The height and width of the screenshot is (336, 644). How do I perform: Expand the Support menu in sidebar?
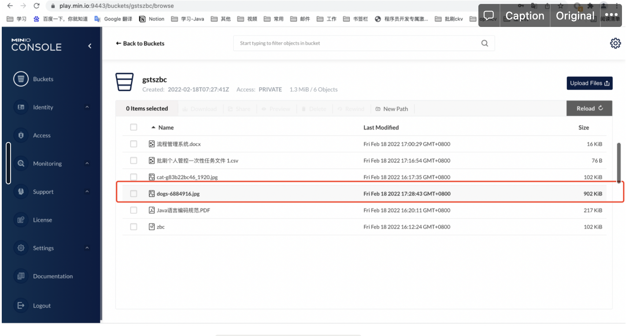[87, 192]
